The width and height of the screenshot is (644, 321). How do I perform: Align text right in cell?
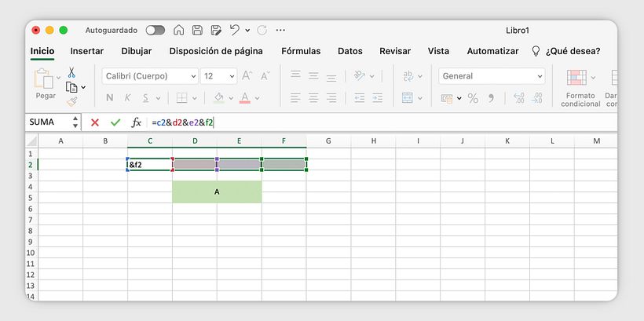(331, 97)
